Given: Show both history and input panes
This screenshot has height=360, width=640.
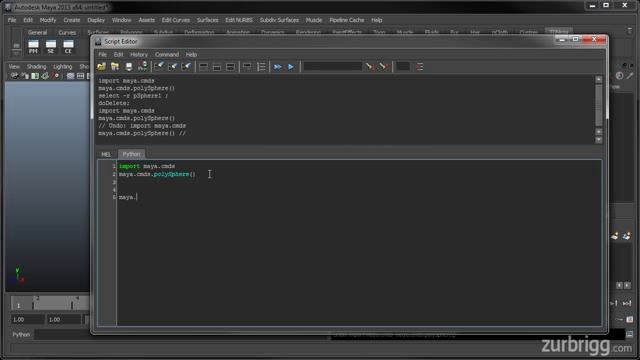Looking at the screenshot, I should 230,67.
